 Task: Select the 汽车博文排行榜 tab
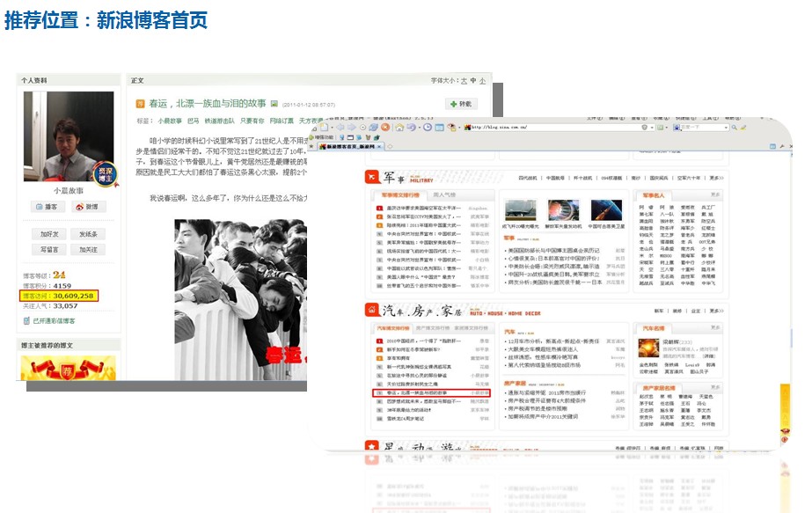pyautogui.click(x=392, y=328)
